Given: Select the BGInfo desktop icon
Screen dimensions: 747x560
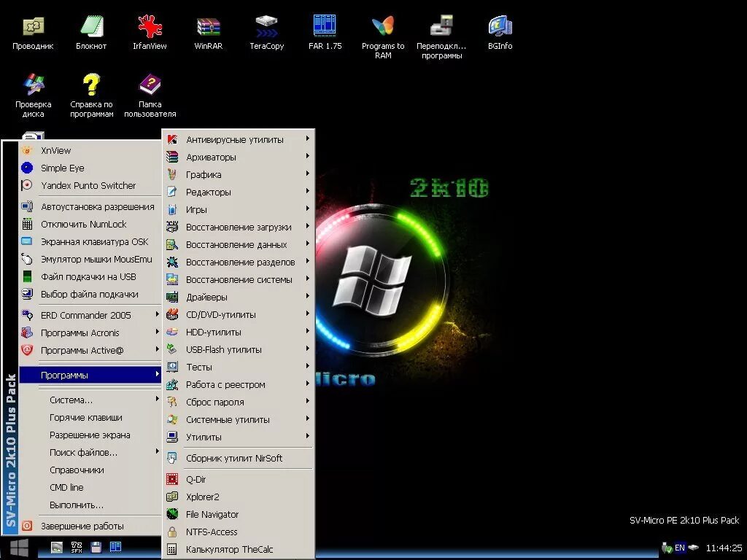Looking at the screenshot, I should point(500,33).
